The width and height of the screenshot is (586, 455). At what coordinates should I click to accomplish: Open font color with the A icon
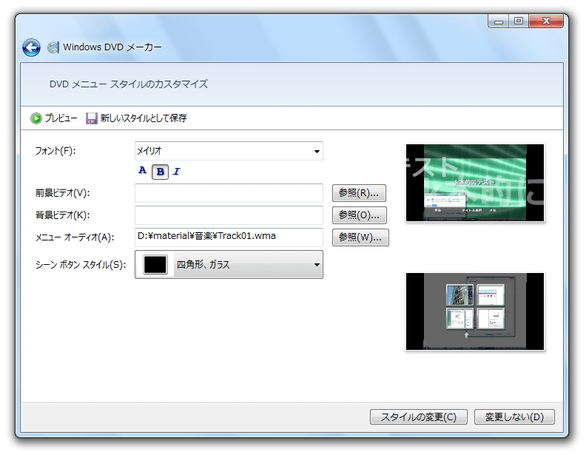142,170
